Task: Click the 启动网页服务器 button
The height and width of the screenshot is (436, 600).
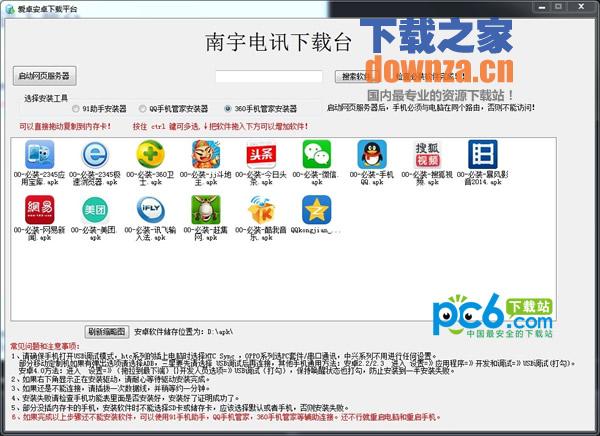Action: coord(44,76)
